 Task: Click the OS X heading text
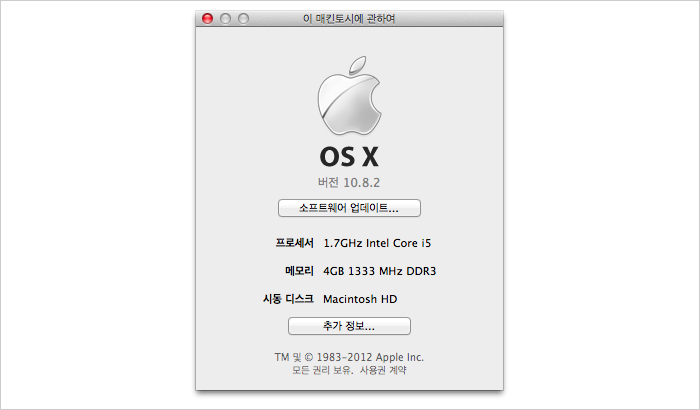click(349, 157)
